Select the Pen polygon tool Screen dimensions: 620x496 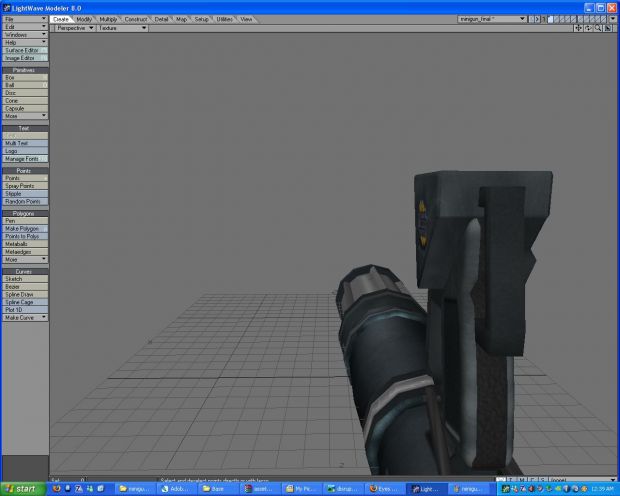[25, 221]
